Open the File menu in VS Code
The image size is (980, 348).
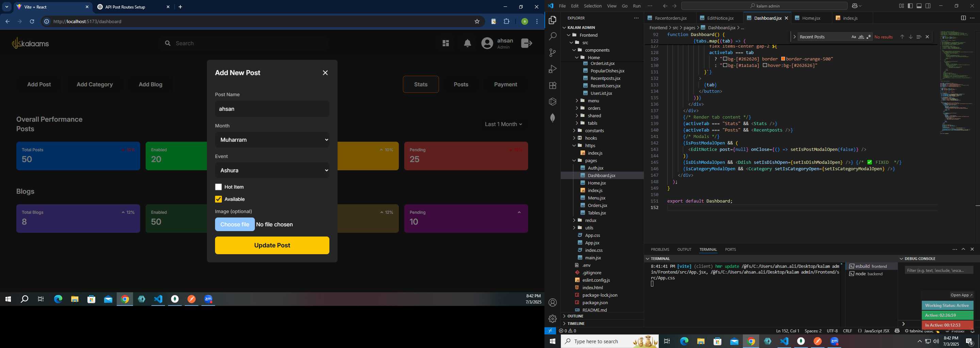(562, 6)
